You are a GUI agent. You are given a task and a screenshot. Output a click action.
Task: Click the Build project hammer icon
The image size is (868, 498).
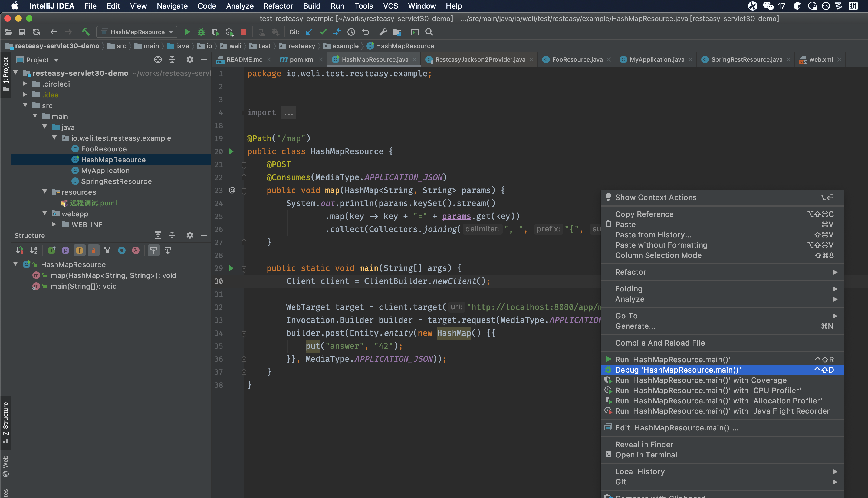coord(86,32)
